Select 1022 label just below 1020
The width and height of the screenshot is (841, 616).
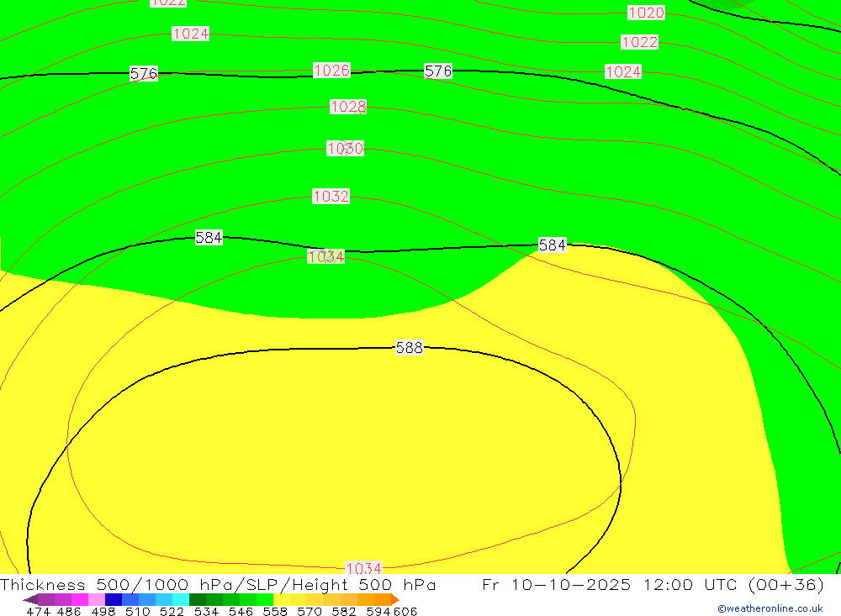(639, 42)
